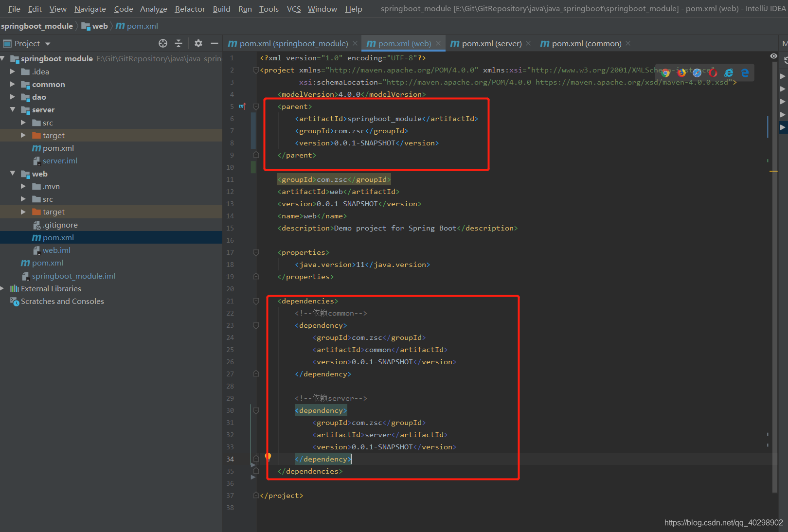
Task: Open the Navigate menu
Action: pos(90,9)
